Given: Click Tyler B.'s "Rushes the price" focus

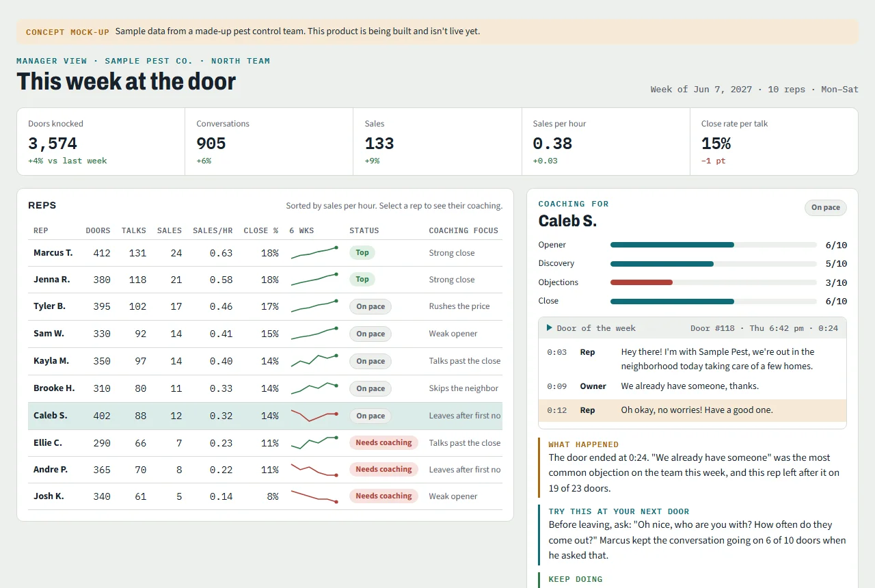Looking at the screenshot, I should pyautogui.click(x=459, y=306).
